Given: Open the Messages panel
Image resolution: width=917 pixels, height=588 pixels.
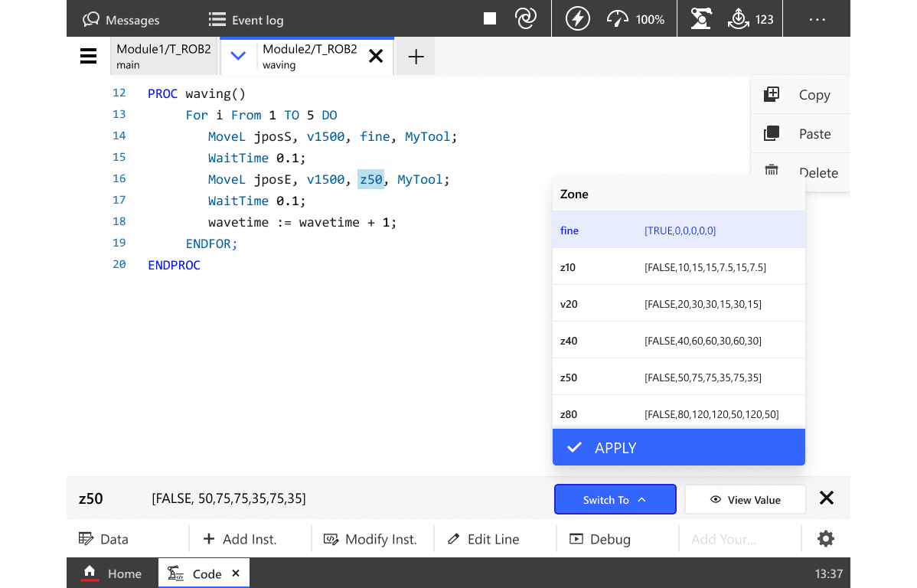Looking at the screenshot, I should pyautogui.click(x=121, y=20).
